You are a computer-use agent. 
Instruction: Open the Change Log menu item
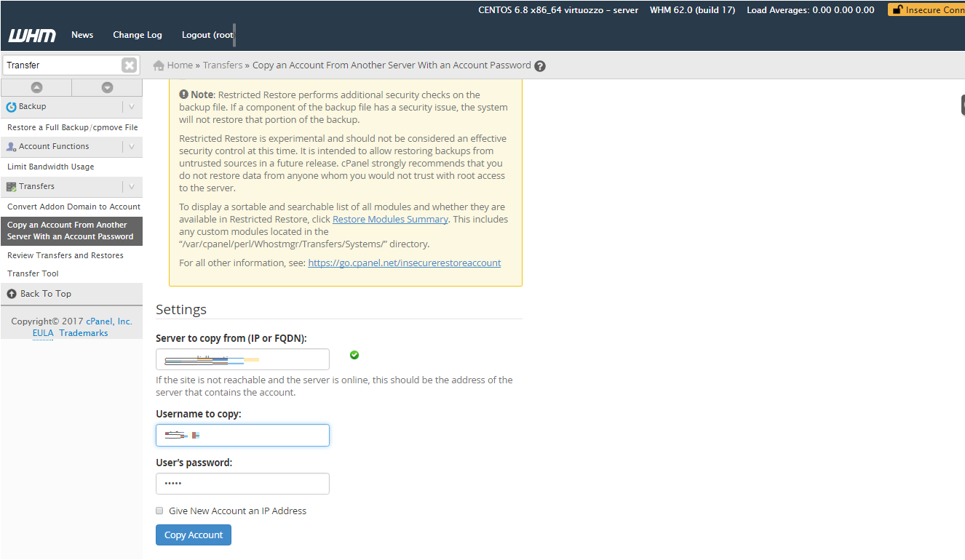(x=138, y=35)
